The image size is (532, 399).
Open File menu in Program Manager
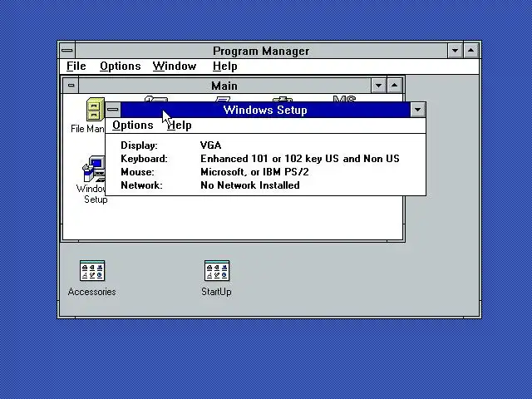tap(76, 66)
